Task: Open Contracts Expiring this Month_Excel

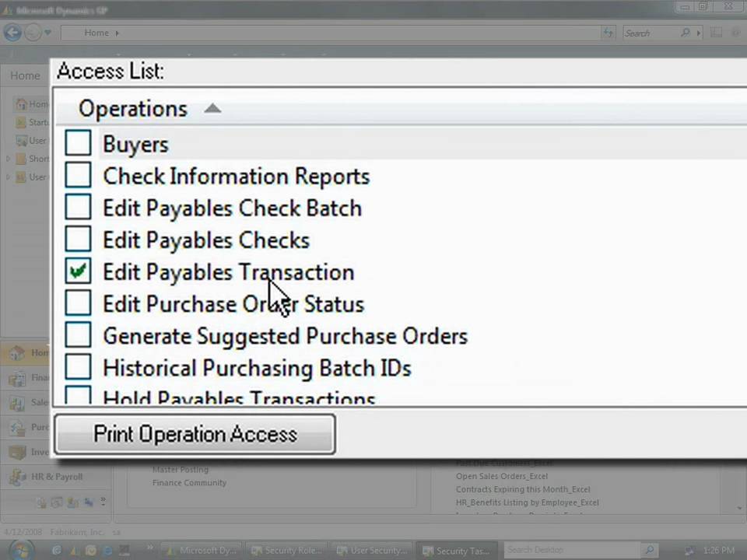Action: 523,489
